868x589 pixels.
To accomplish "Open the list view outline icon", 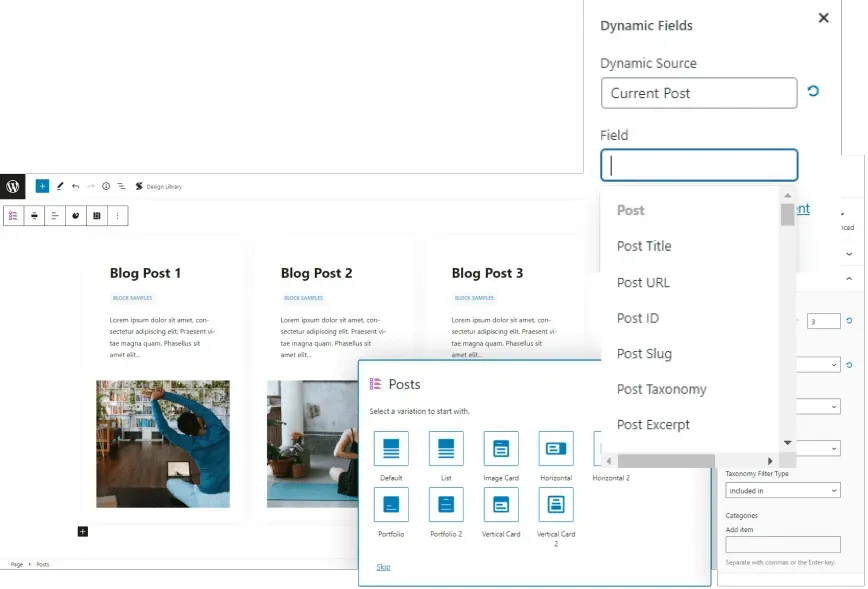I will (121, 187).
